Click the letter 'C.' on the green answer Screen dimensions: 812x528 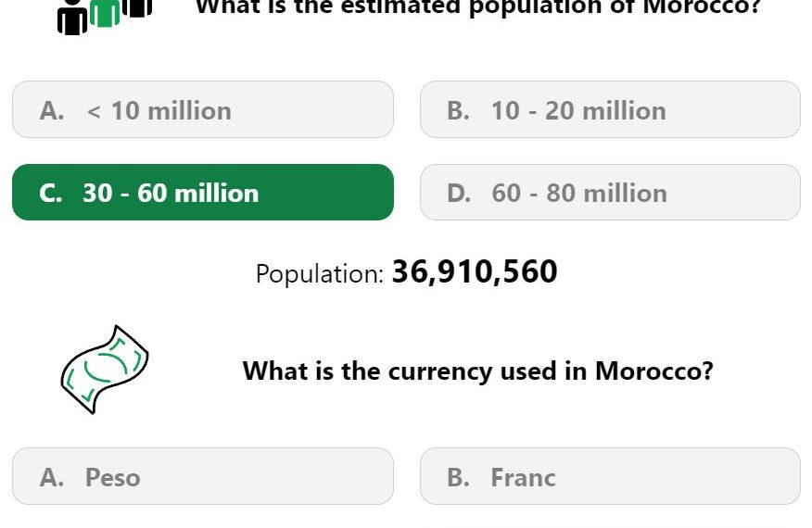(x=51, y=193)
